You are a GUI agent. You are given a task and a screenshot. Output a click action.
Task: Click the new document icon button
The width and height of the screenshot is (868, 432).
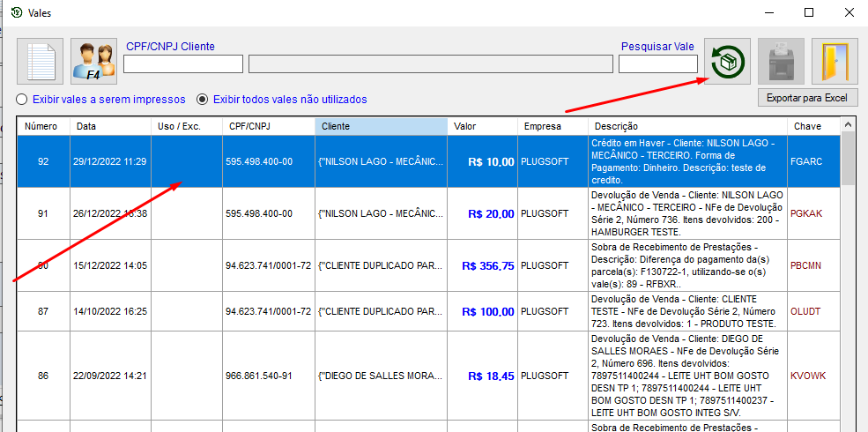(40, 61)
